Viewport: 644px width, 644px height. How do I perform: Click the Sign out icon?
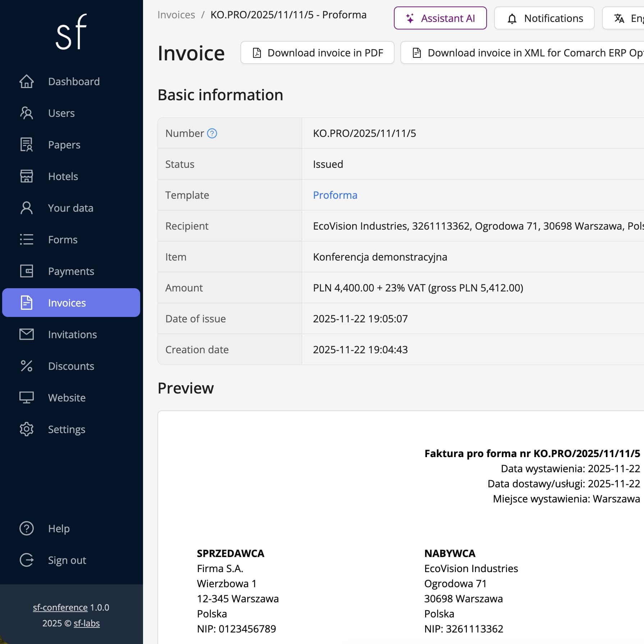pyautogui.click(x=26, y=560)
